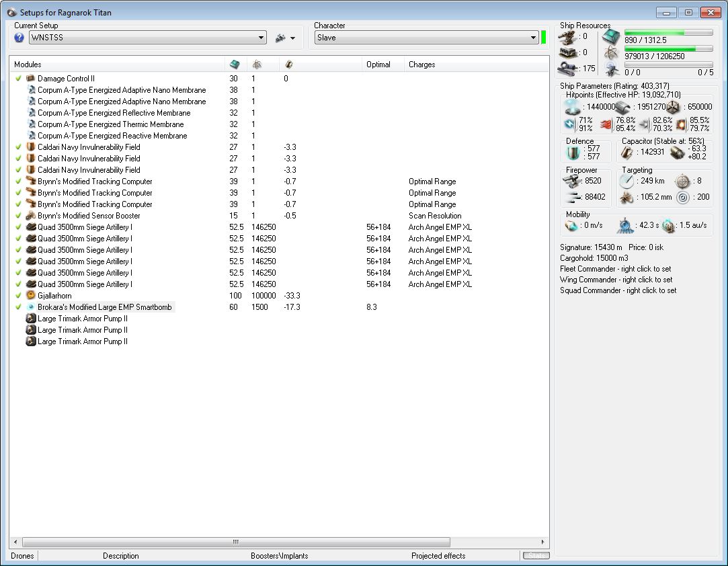Click the horizontal scrollbar thumb
The height and width of the screenshot is (566, 728).
point(236,542)
